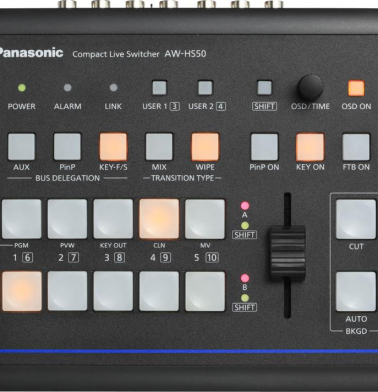Select B bus crosspoint 5
This screenshot has width=378, height=392.
point(205,291)
